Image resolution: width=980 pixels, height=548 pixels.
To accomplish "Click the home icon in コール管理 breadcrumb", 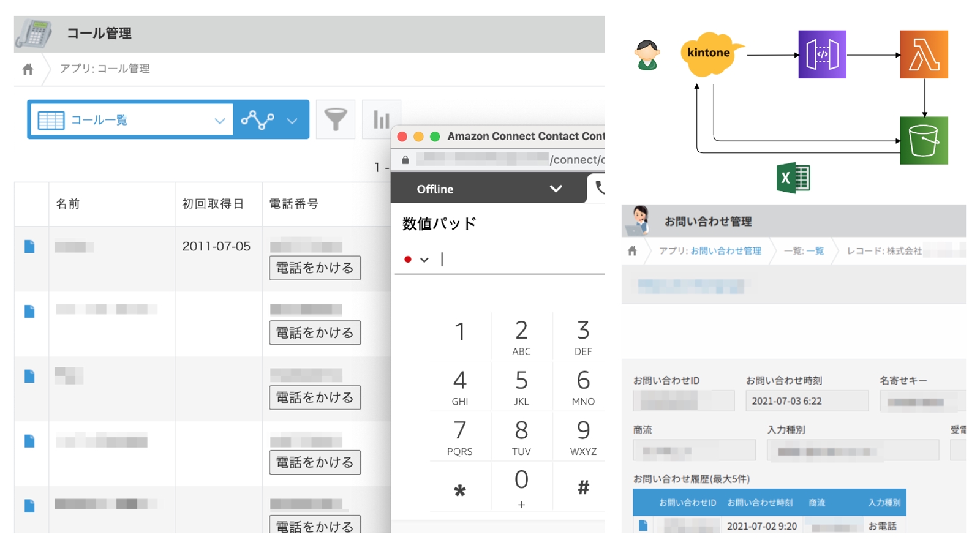I will click(x=28, y=69).
